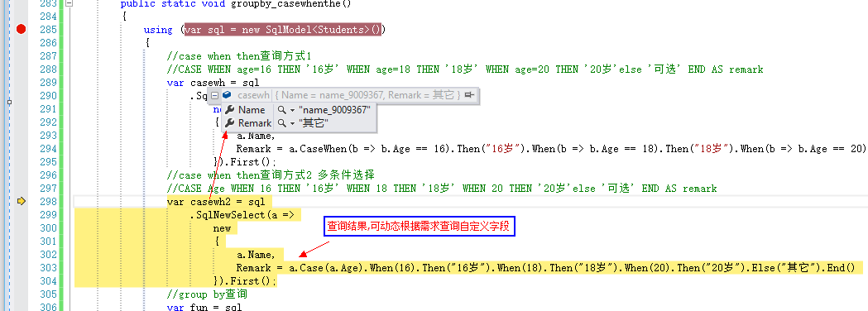Click the wrench icon for Name property

click(230, 109)
